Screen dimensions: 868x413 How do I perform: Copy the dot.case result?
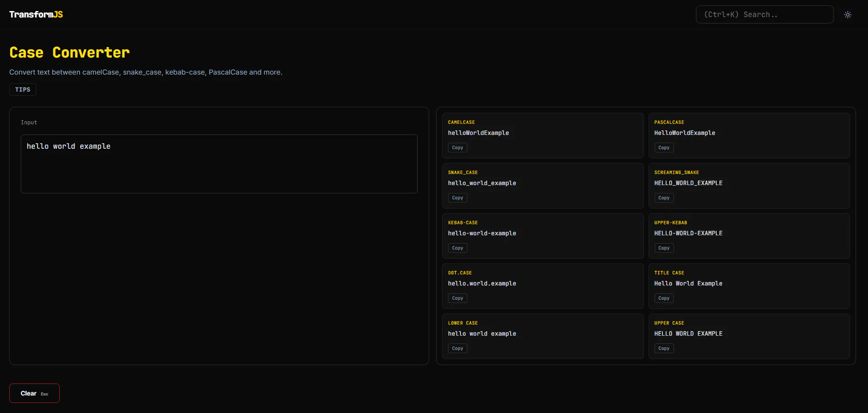point(457,298)
